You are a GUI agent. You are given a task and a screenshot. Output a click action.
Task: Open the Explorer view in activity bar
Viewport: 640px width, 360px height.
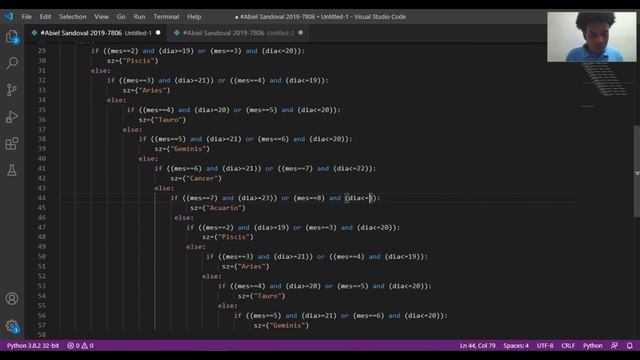coord(12,37)
